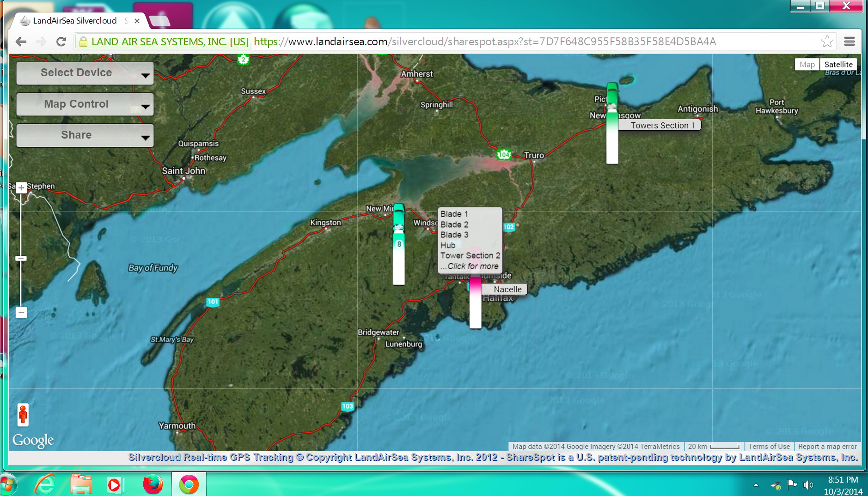Click the volume speaker tray icon
This screenshot has height=496, width=868.
(808, 485)
